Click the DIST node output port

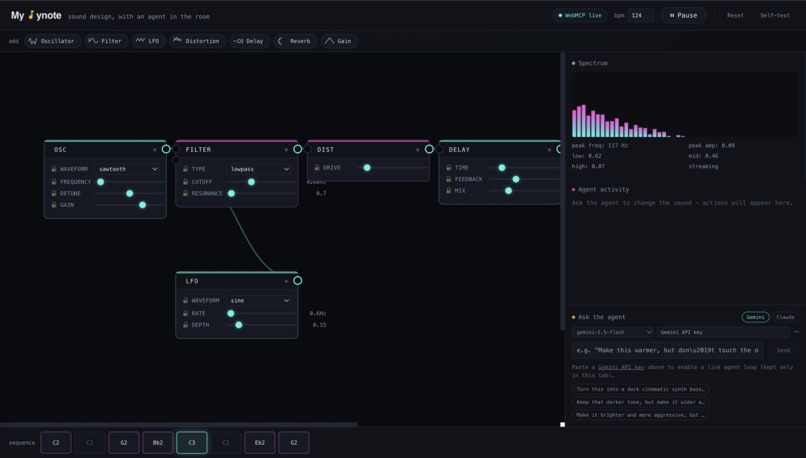click(429, 149)
